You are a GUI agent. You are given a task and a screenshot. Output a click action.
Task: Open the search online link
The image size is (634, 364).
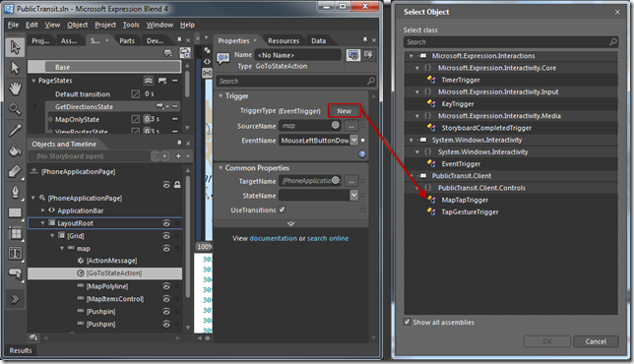pos(328,238)
